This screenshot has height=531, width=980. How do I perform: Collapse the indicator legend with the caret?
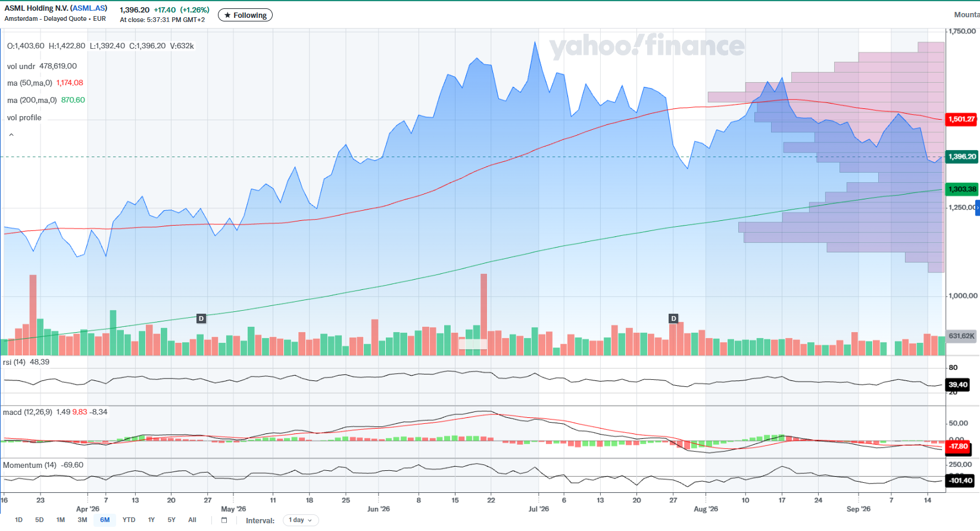click(x=11, y=135)
